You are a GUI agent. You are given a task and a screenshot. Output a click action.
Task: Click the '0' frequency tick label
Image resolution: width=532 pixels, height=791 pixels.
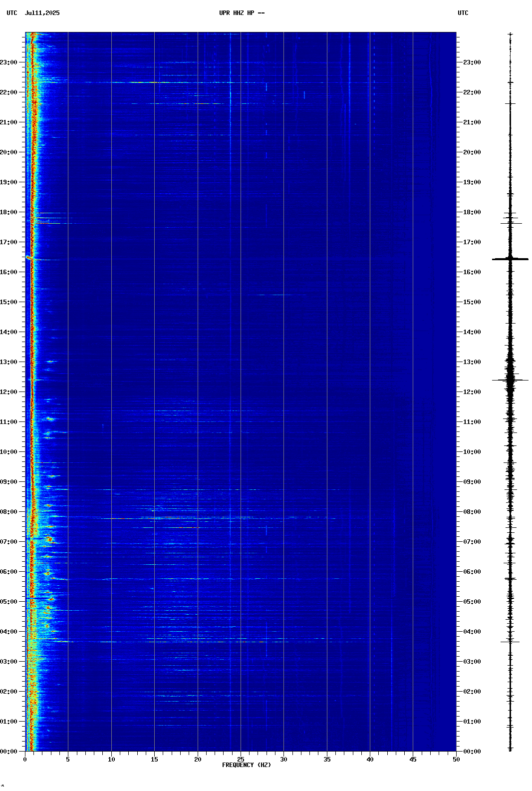(25, 760)
